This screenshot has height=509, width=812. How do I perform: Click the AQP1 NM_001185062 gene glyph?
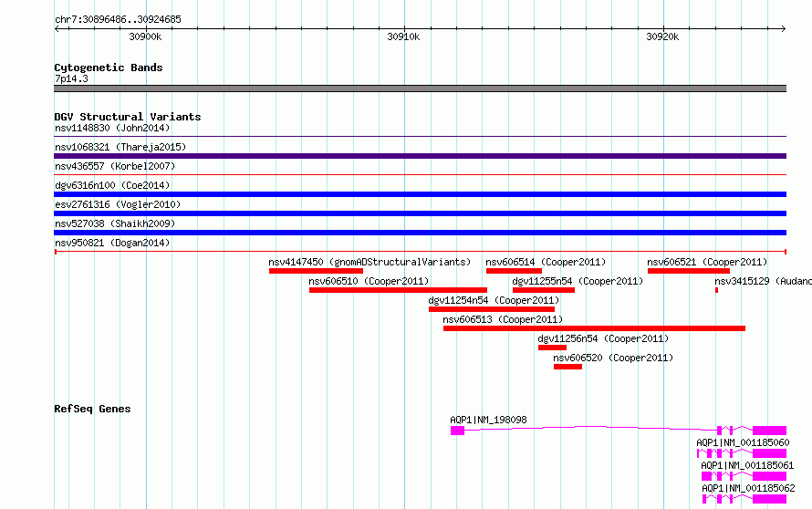(744, 499)
